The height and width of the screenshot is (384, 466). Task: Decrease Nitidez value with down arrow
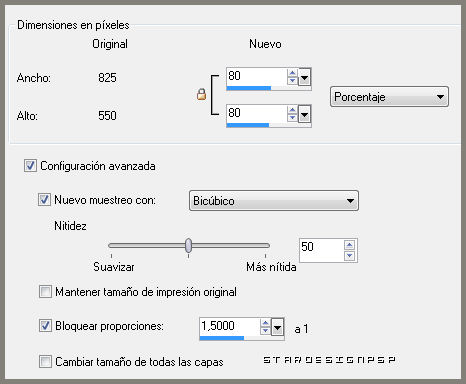[x=349, y=256]
